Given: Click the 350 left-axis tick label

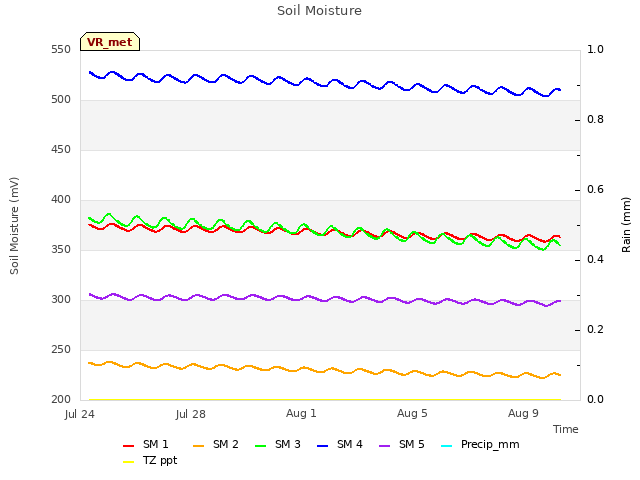Looking at the screenshot, I should pos(61,250).
